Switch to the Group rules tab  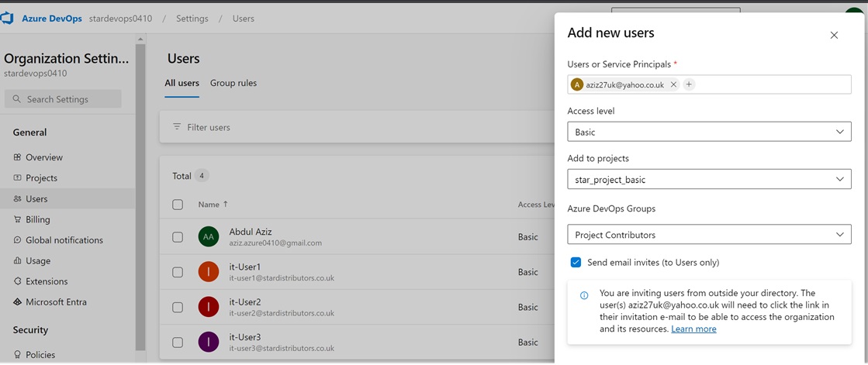pyautogui.click(x=233, y=83)
